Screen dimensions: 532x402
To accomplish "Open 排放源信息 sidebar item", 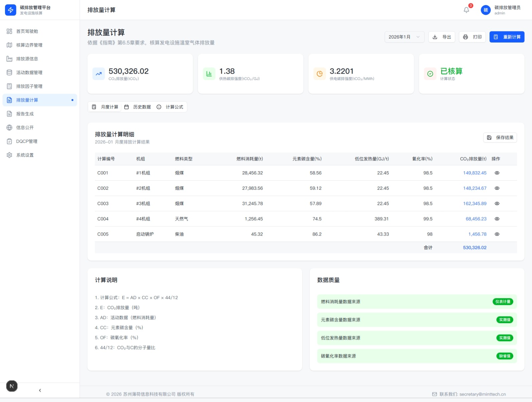I will (x=27, y=59).
